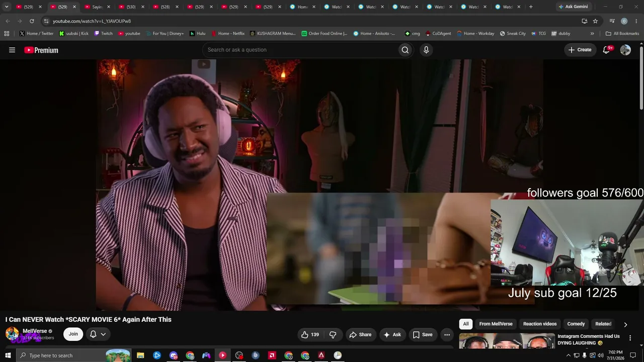Open taskbar clock showing 7:02 PM

615,355
